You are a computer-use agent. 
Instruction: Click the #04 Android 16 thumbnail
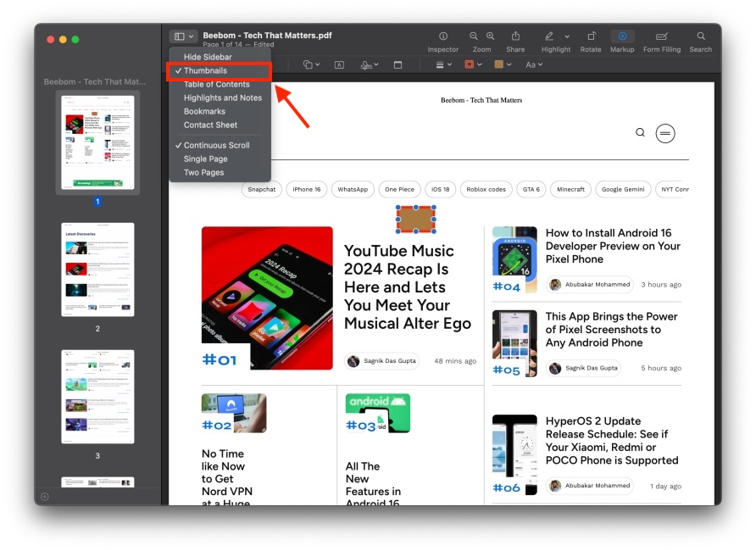click(514, 260)
